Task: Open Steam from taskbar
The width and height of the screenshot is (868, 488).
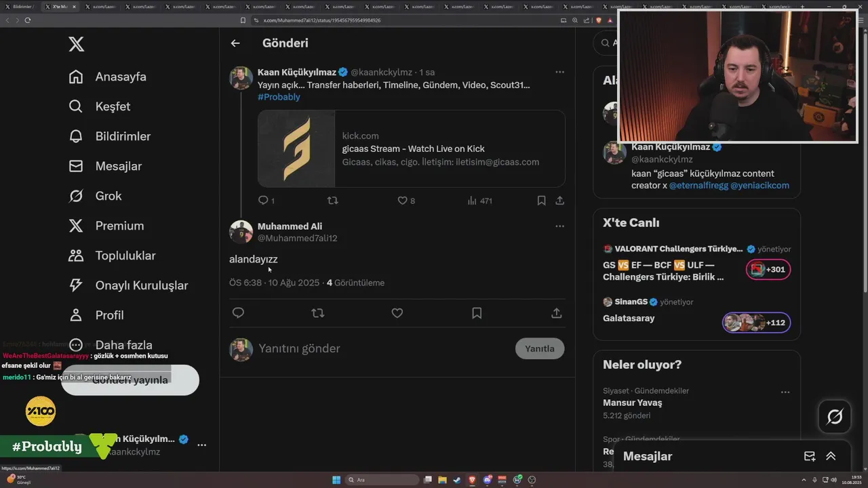Action: (x=457, y=480)
